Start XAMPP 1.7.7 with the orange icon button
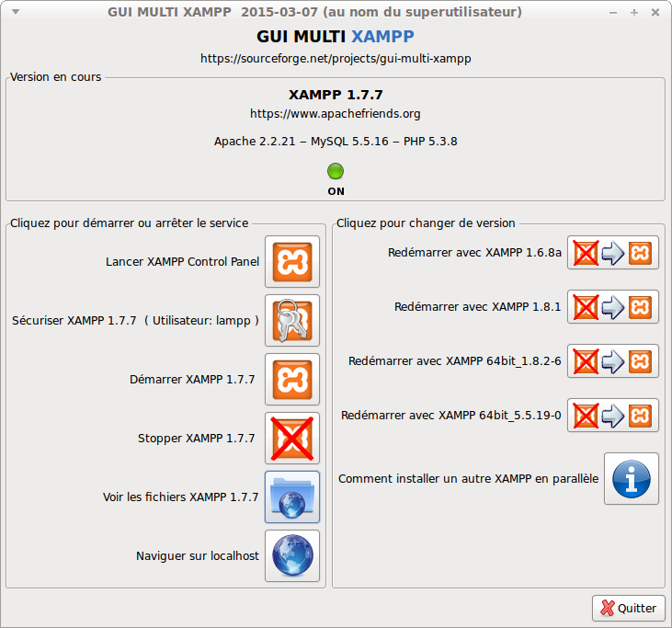Viewport: 672px width, 628px height. [x=292, y=380]
